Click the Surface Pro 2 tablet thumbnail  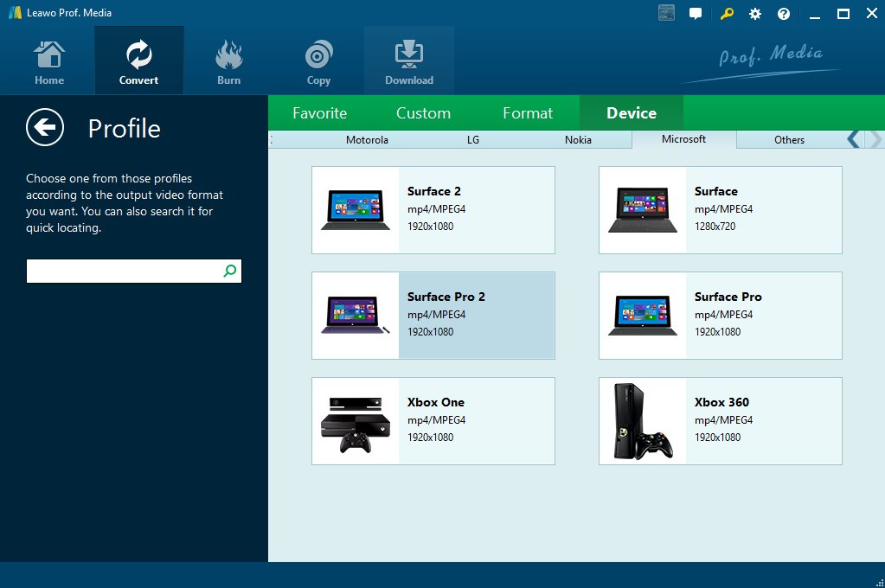pos(356,315)
